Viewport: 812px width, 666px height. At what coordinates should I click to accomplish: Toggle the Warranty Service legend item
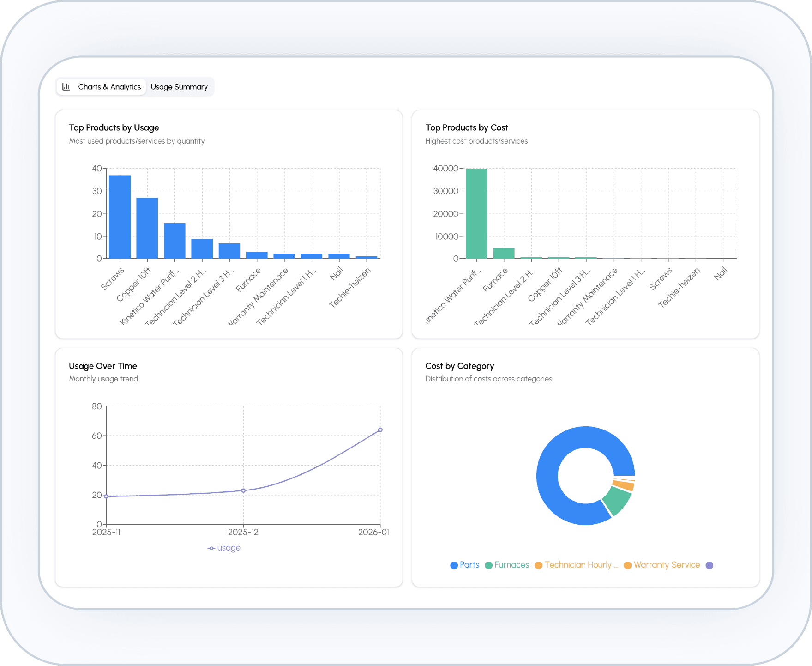click(662, 565)
